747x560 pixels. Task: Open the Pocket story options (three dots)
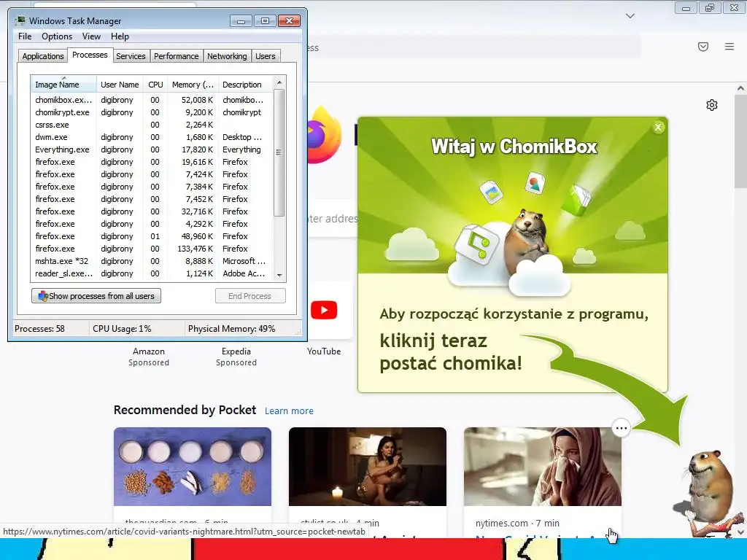(622, 428)
